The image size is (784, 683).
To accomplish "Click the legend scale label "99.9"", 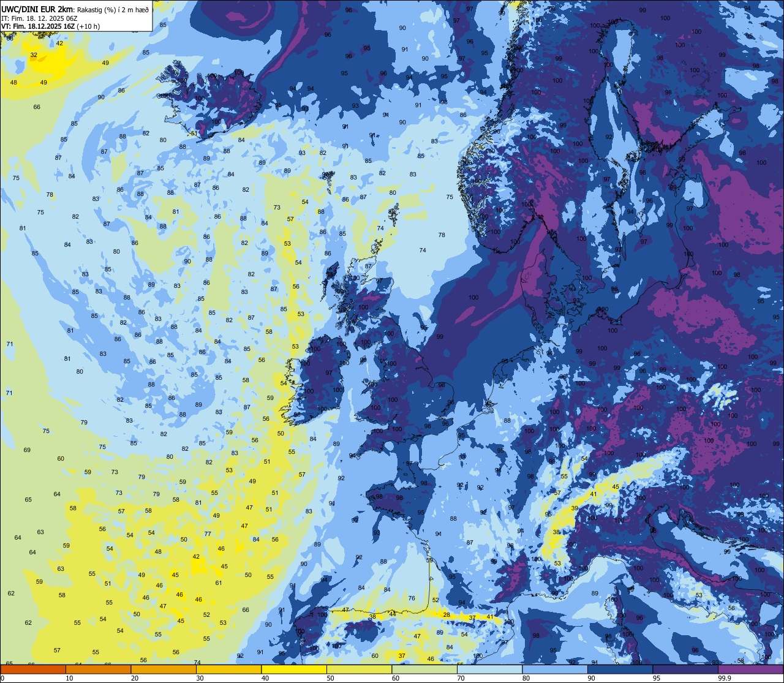I will click(x=725, y=678).
